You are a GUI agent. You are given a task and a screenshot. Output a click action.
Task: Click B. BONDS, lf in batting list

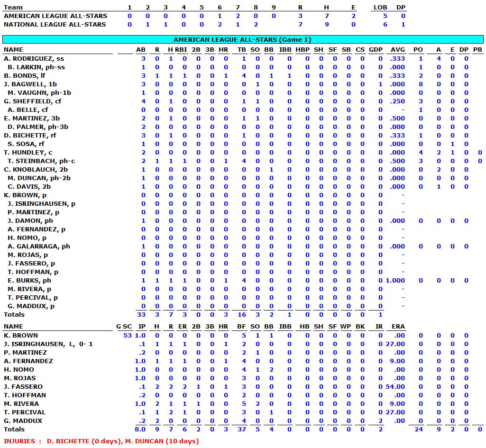tap(25, 75)
